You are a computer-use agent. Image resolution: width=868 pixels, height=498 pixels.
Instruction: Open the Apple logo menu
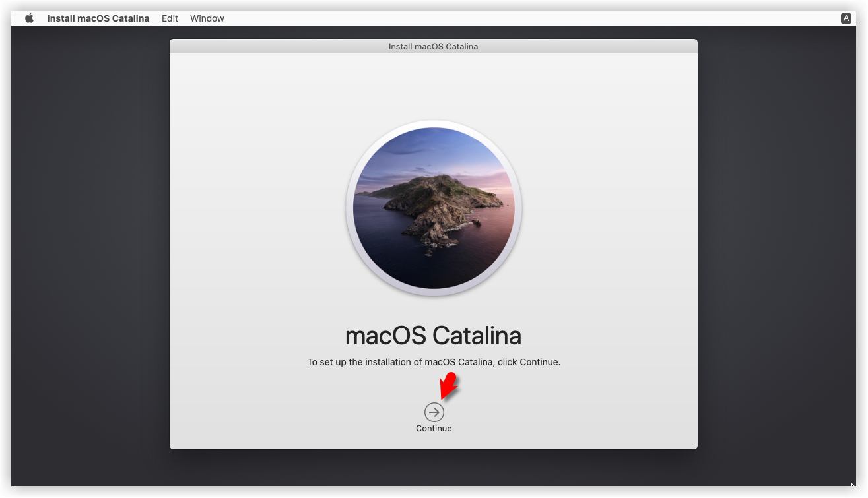[29, 18]
